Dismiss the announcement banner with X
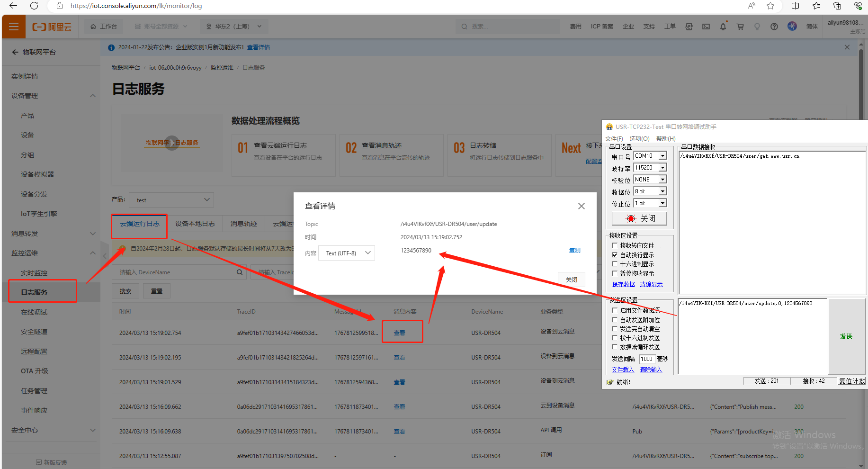 (847, 47)
